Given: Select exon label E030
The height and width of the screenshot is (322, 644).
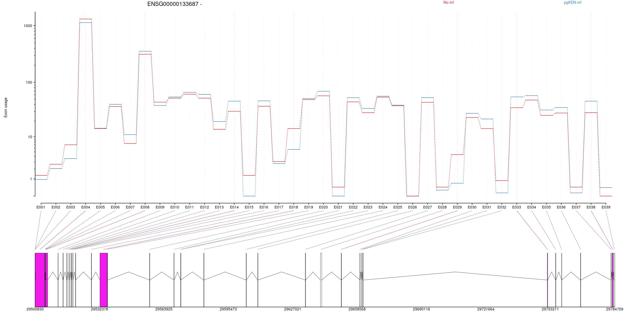Looking at the screenshot, I should [x=472, y=207].
